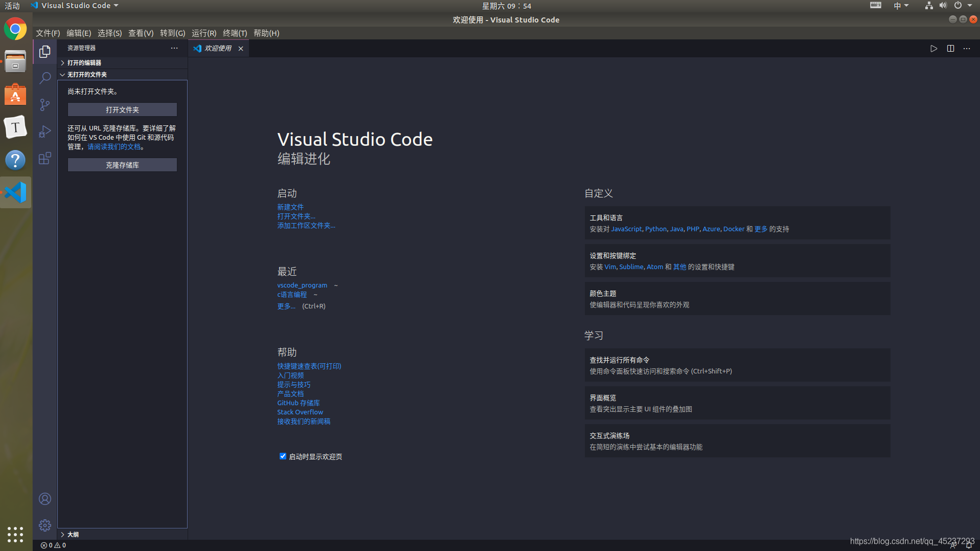Open the vscode_program recent folder link

coord(302,285)
